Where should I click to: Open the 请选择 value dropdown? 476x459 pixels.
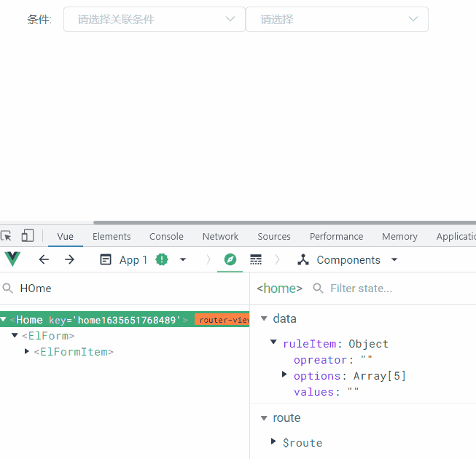click(337, 20)
